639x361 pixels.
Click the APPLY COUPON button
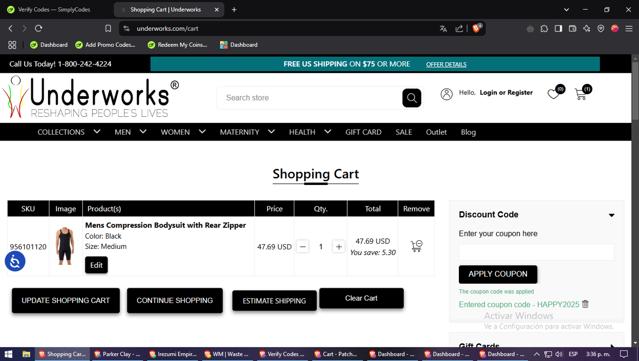tap(498, 274)
